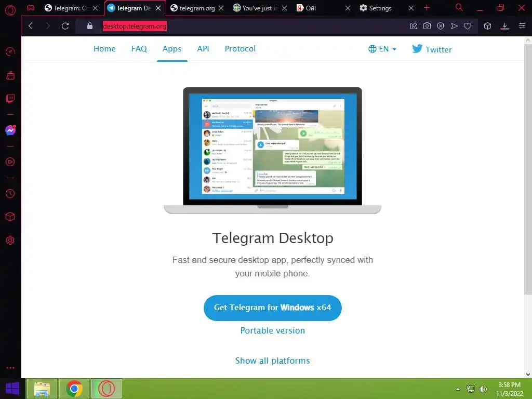Click the Opera taskbar button

[107, 389]
